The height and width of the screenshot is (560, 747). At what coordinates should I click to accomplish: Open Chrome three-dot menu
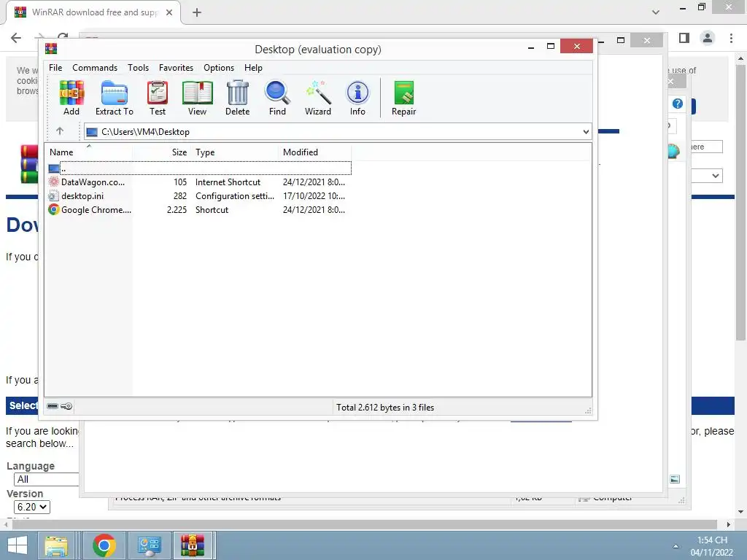pyautogui.click(x=731, y=38)
